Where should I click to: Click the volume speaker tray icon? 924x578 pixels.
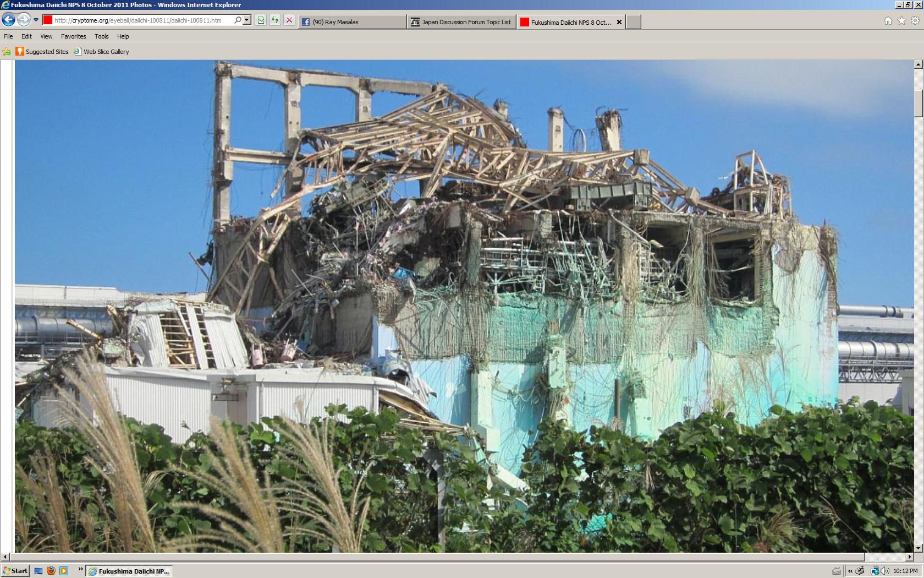tap(884, 571)
